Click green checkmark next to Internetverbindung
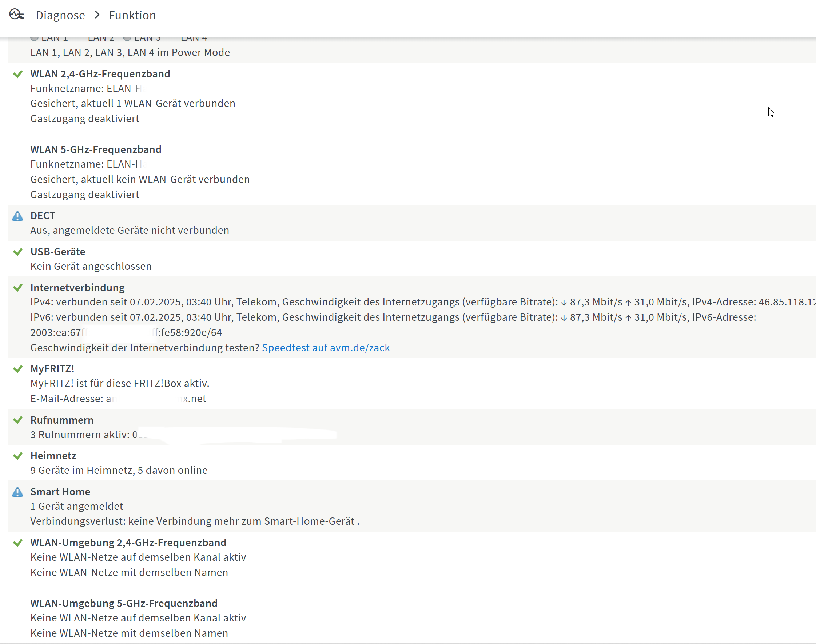 17,288
